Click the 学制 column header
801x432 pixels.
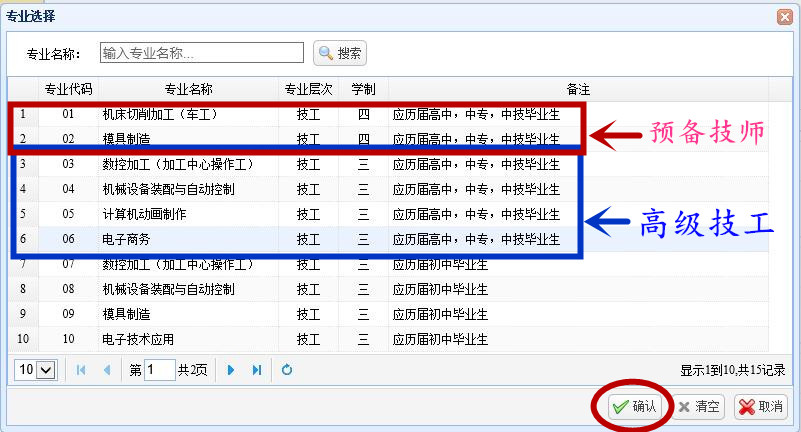tap(363, 89)
